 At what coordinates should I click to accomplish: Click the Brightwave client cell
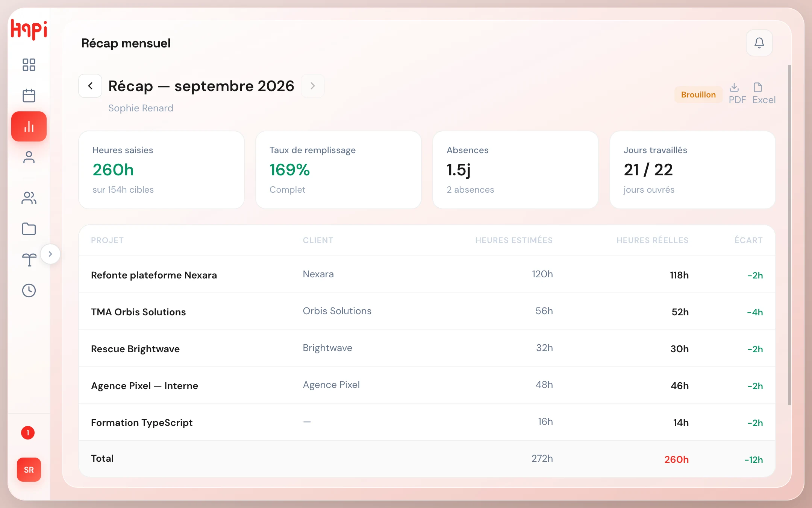[327, 348]
